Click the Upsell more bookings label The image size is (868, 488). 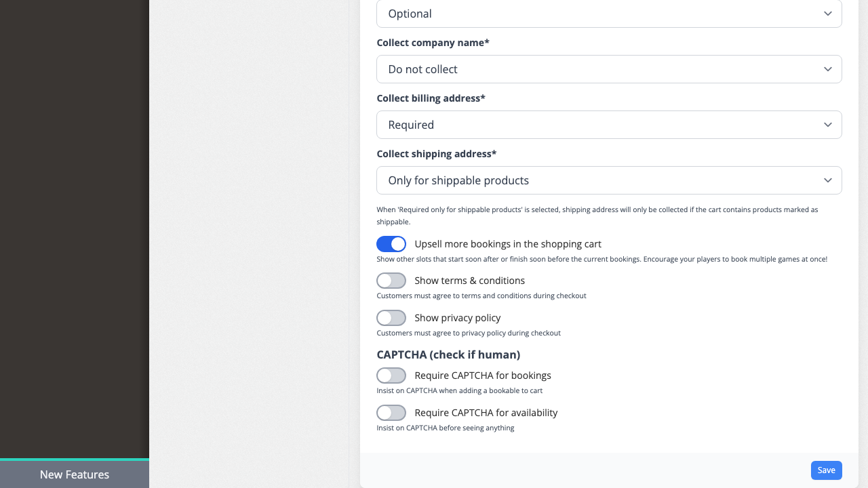point(507,244)
